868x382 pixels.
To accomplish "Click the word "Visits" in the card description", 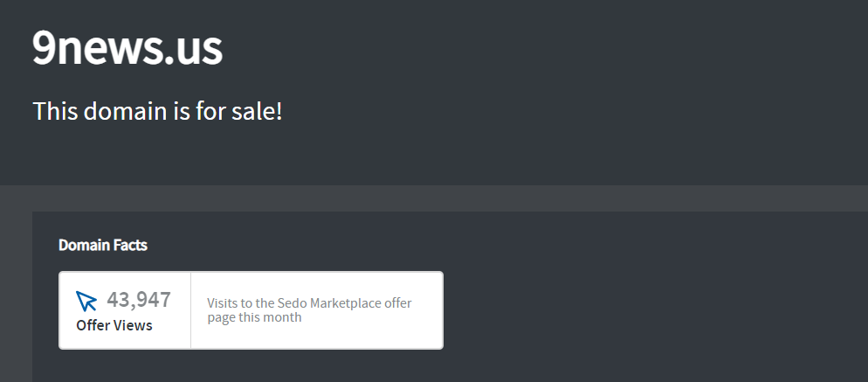I will coord(222,303).
